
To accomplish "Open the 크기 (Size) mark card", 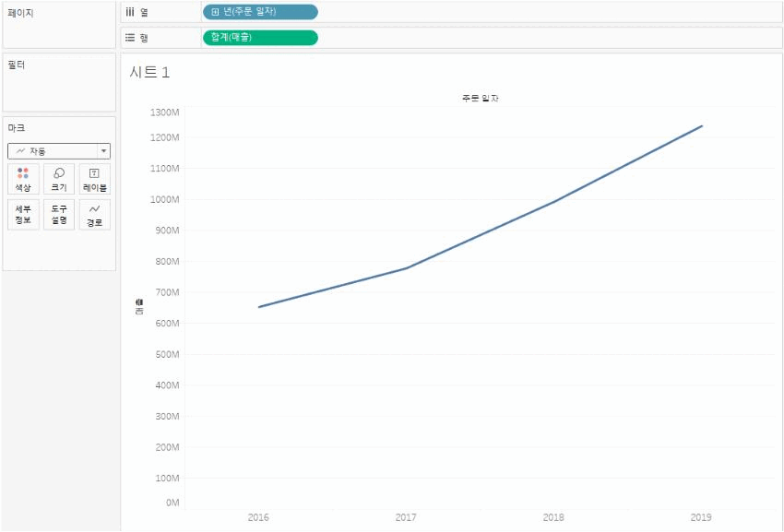I will pos(59,179).
